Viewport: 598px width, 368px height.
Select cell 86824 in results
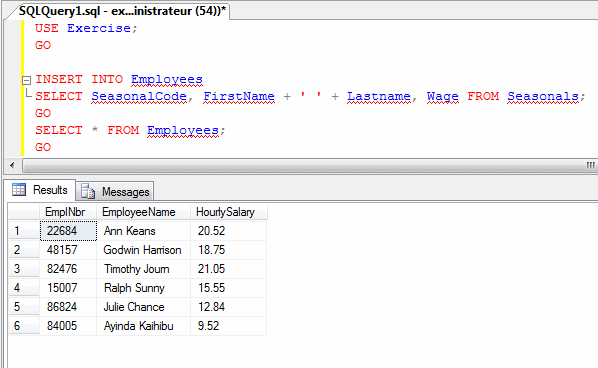(68, 307)
